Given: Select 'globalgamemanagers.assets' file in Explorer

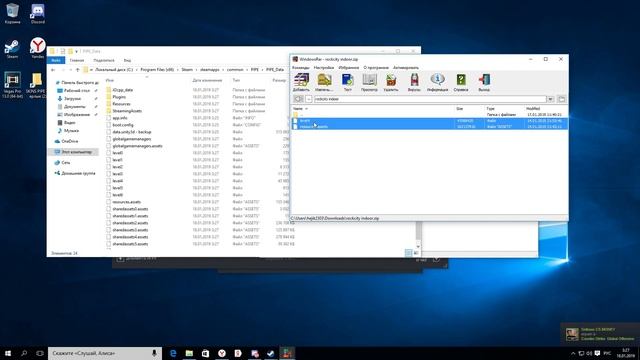Looking at the screenshot, I should pyautogui.click(x=138, y=146).
